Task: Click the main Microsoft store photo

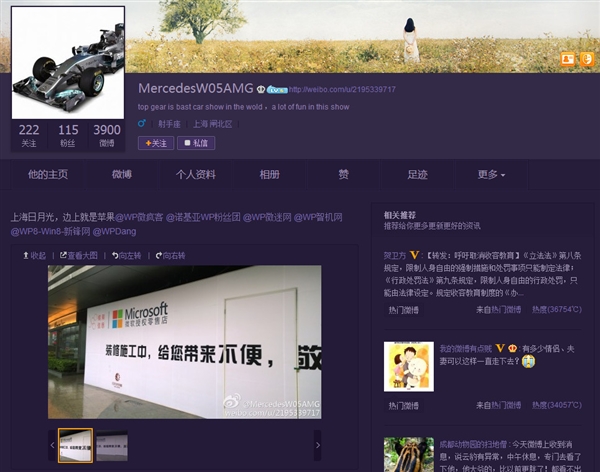Action: coord(184,342)
